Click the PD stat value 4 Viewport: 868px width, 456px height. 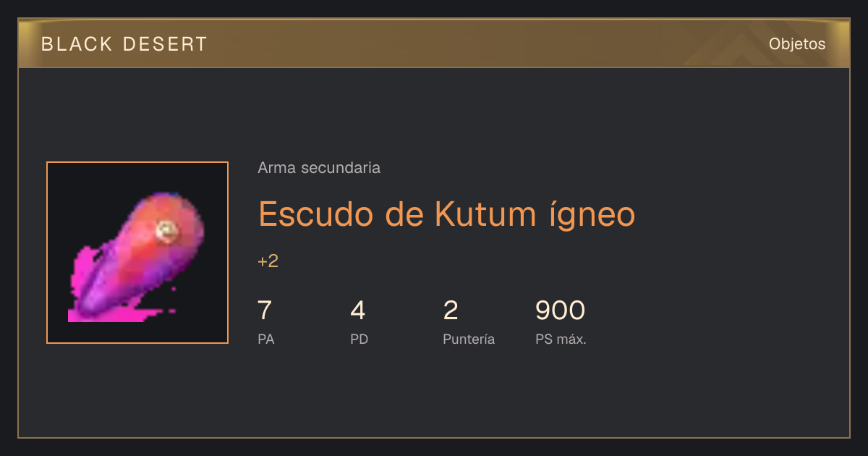[x=357, y=311]
